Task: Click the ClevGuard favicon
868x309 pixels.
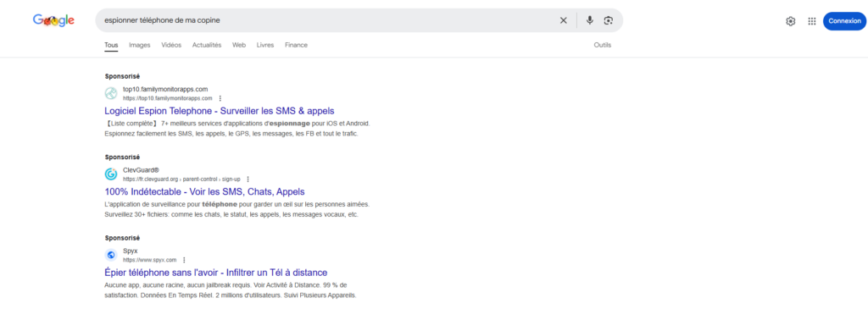Action: coord(111,174)
